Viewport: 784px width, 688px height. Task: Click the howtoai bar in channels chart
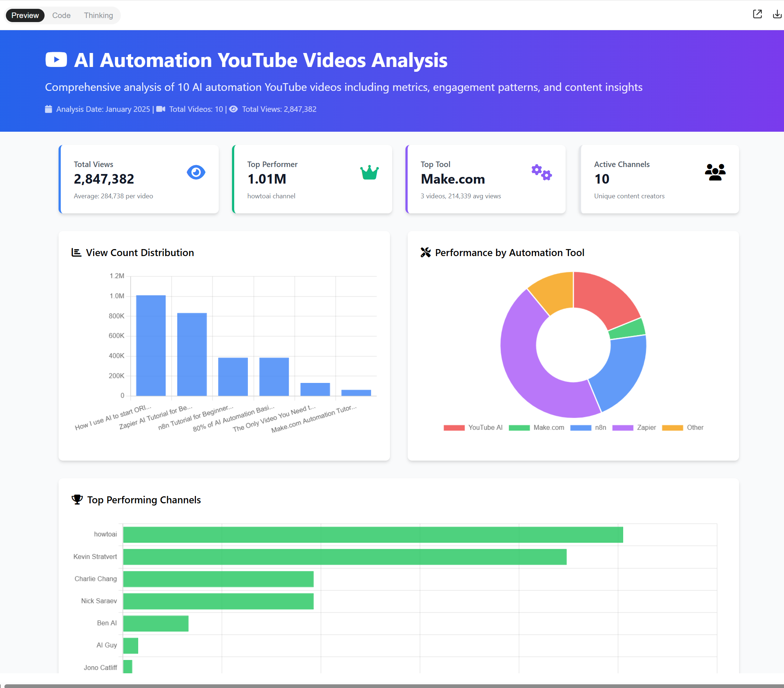372,534
